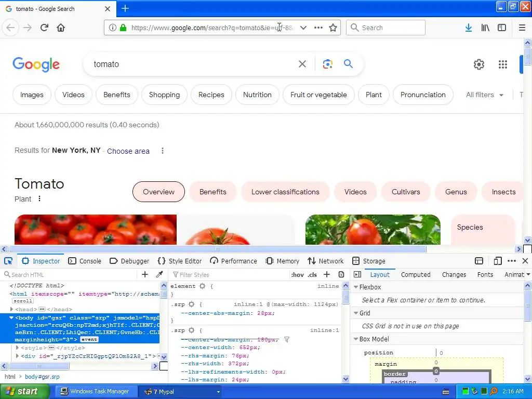Click the back navigation arrow

tap(10, 28)
